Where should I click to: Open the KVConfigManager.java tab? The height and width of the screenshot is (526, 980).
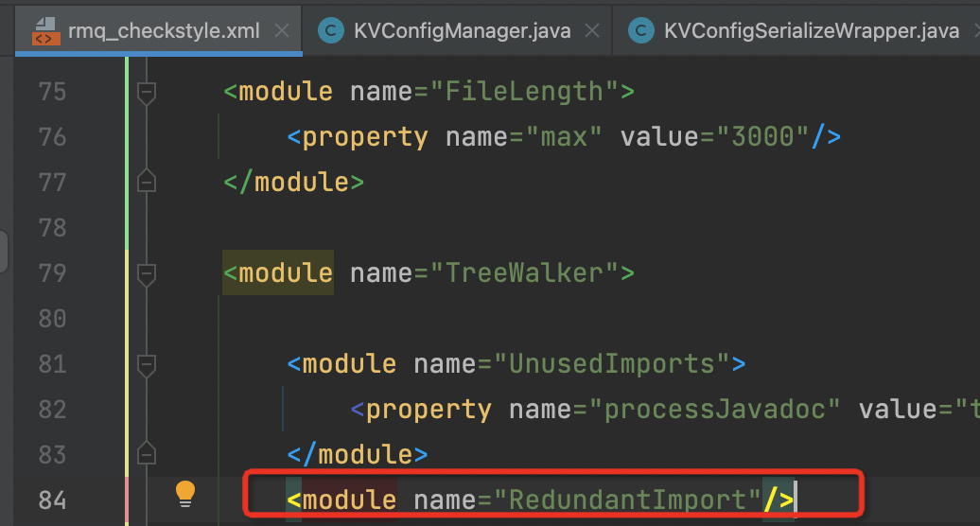[x=462, y=30]
